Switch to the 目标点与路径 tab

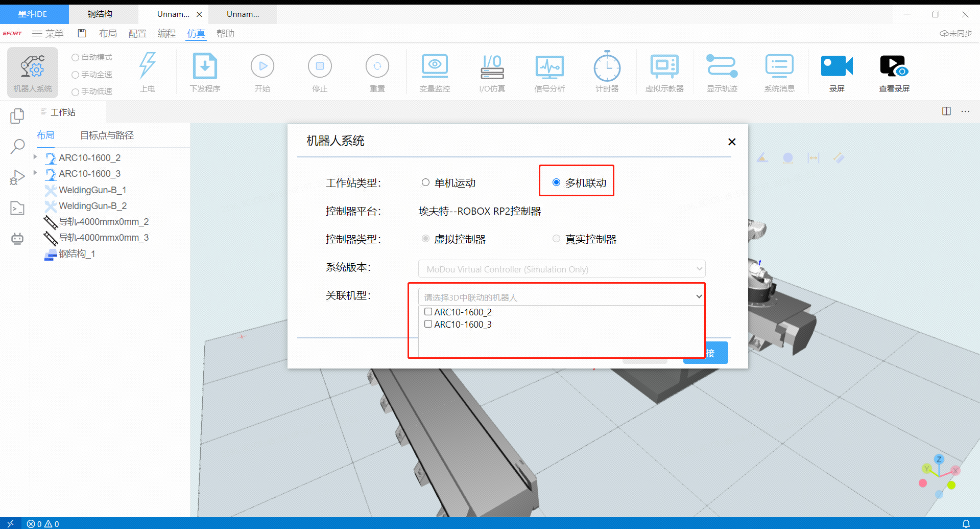pos(107,135)
